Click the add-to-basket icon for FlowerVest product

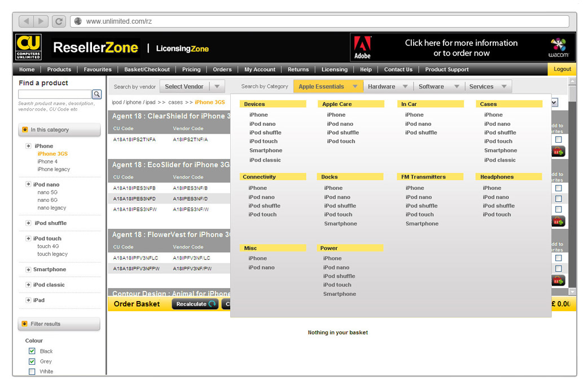click(558, 280)
